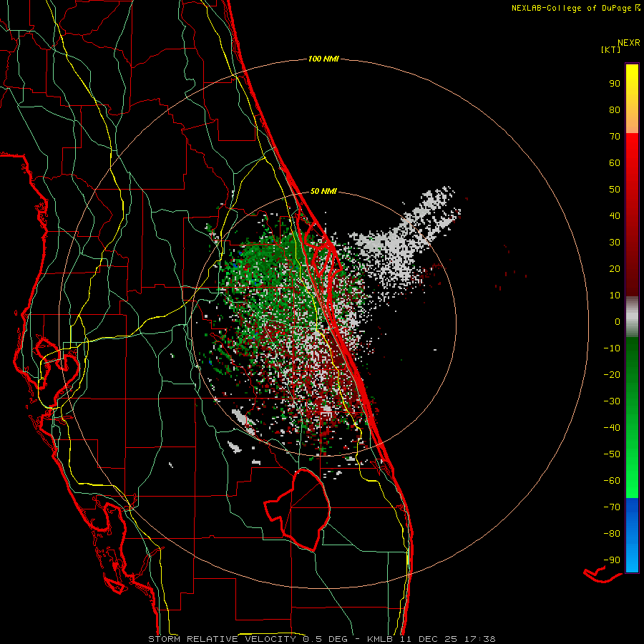Click the [KT] units label

(610, 49)
